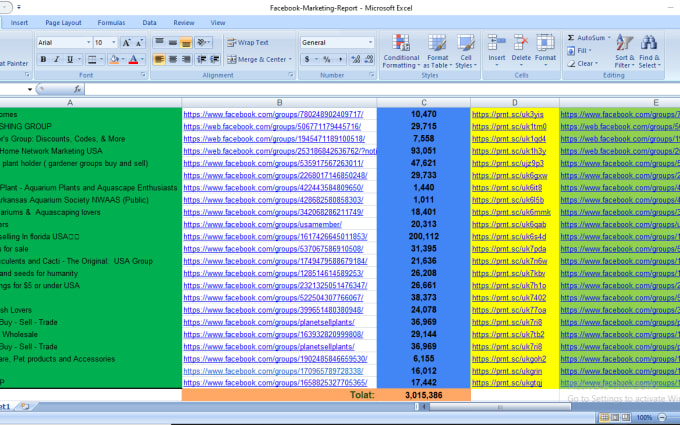Viewport: 680px width, 425px height.
Task: Open the font color dropdown arrow
Action: [142, 59]
